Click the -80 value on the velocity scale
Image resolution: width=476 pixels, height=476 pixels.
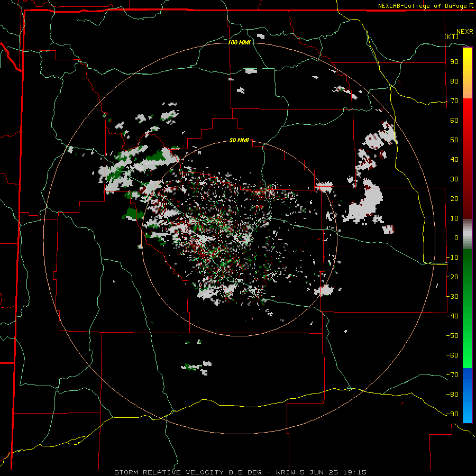tap(452, 395)
